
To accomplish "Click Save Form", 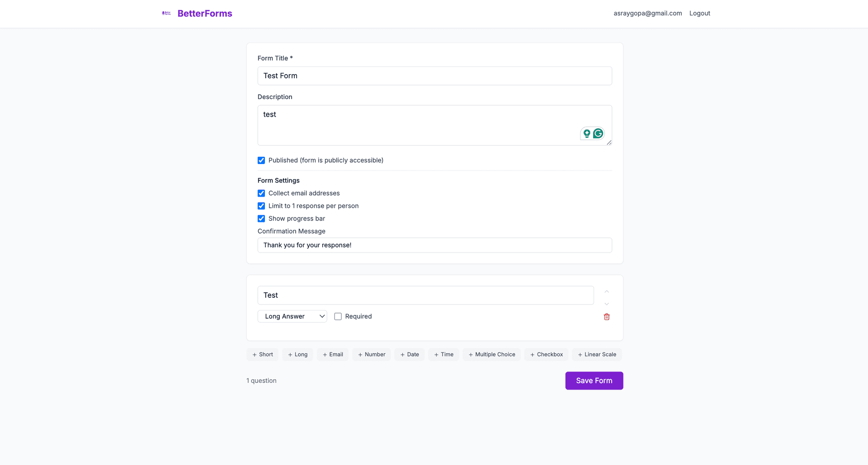I will pyautogui.click(x=594, y=380).
